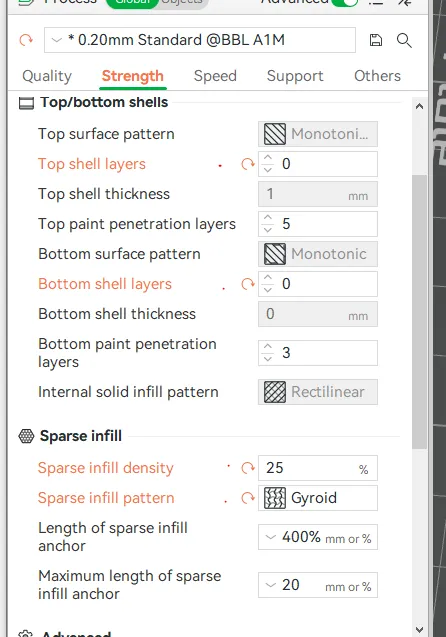Click the Sparse infill density input field
The width and height of the screenshot is (446, 637).
(318, 468)
